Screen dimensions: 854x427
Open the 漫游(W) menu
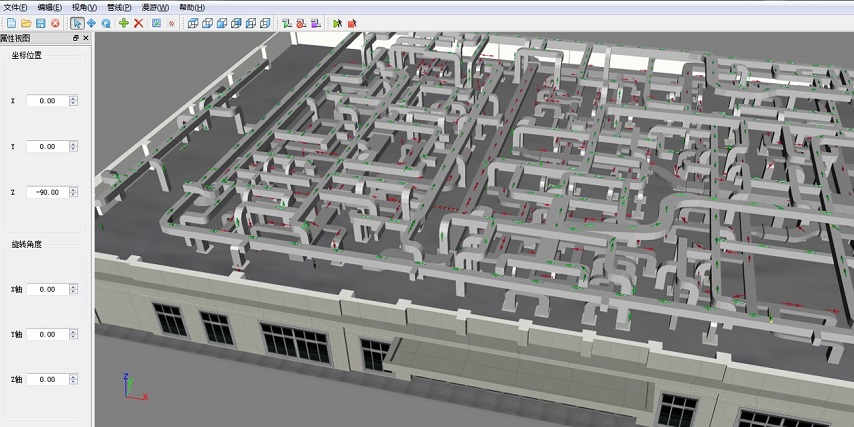pyautogui.click(x=155, y=7)
